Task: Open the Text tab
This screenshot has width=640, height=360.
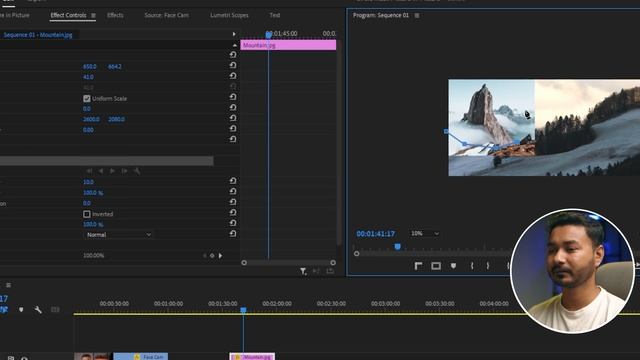Action: (x=275, y=15)
